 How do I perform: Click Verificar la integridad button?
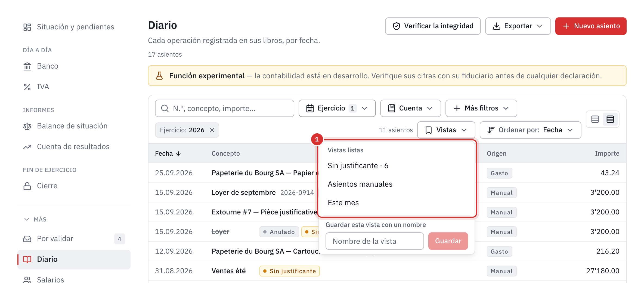(433, 26)
